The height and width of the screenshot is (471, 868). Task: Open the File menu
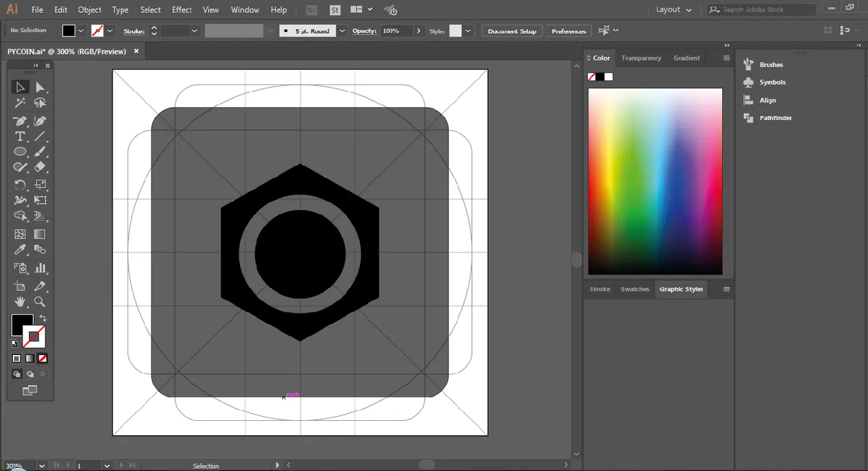click(37, 9)
